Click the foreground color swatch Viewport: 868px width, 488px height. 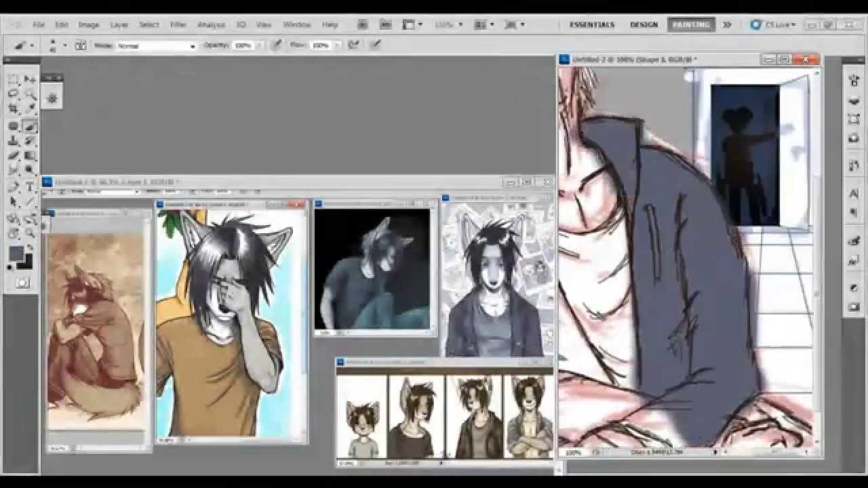[16, 254]
